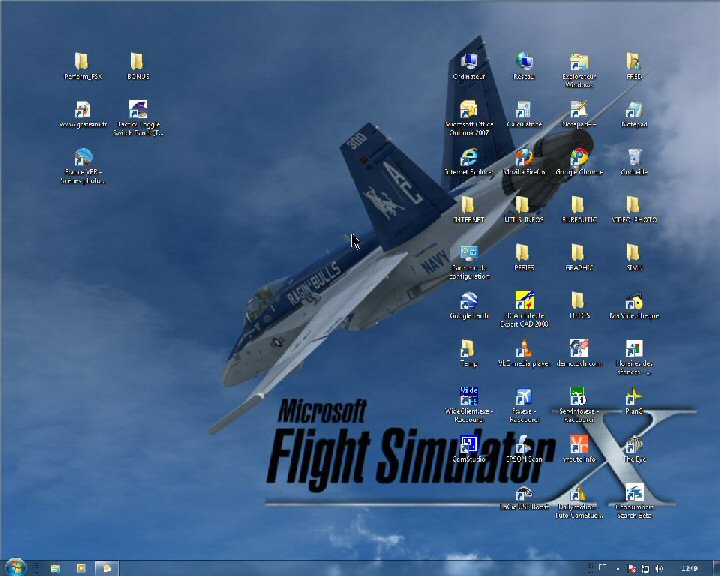
Task: Open Windows Explorer from the taskbar
Action: [55, 568]
